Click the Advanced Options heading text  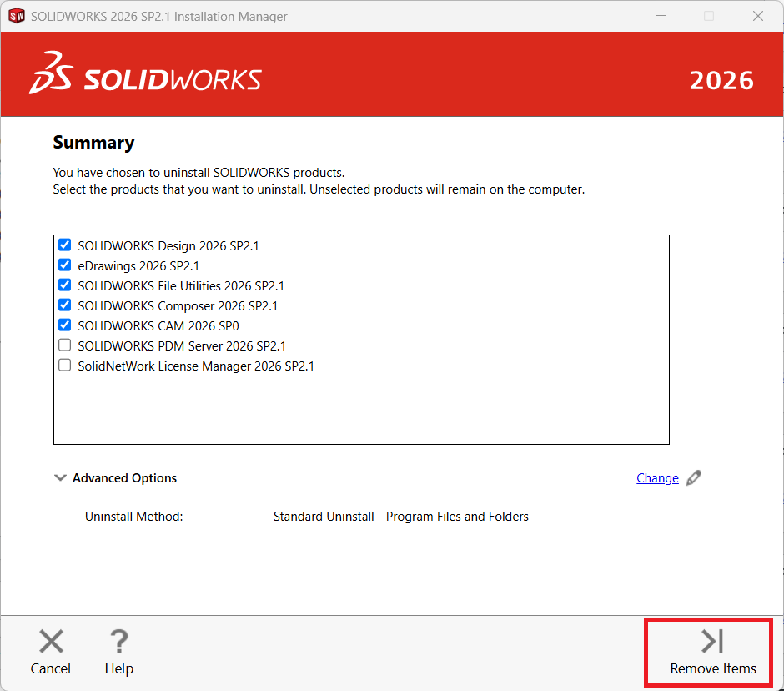pos(124,478)
